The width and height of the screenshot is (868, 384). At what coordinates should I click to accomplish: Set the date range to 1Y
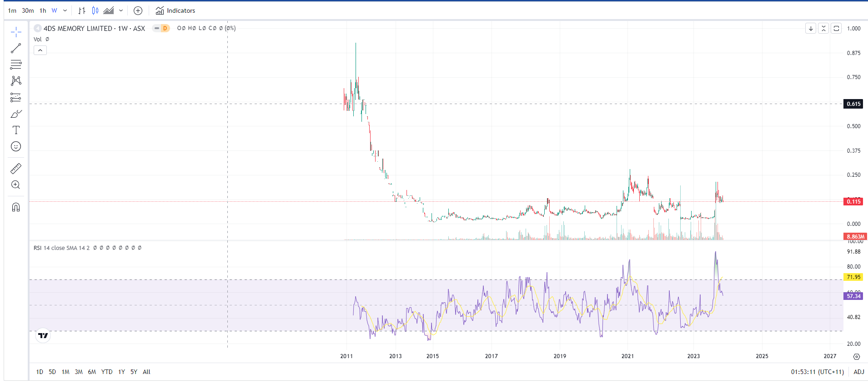pyautogui.click(x=121, y=372)
